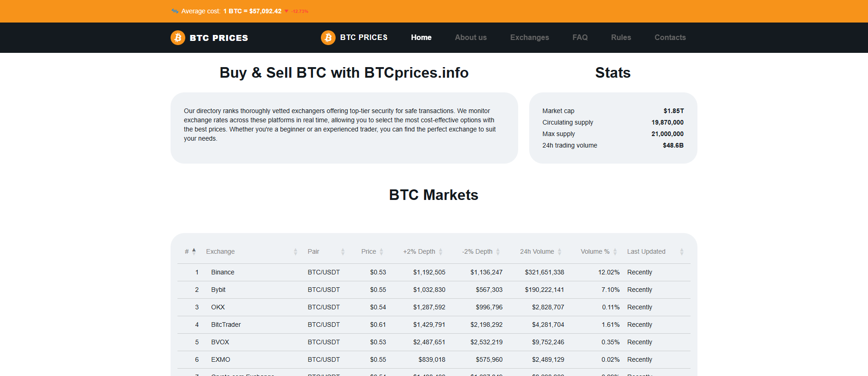Sort table by Pair column

tap(326, 251)
